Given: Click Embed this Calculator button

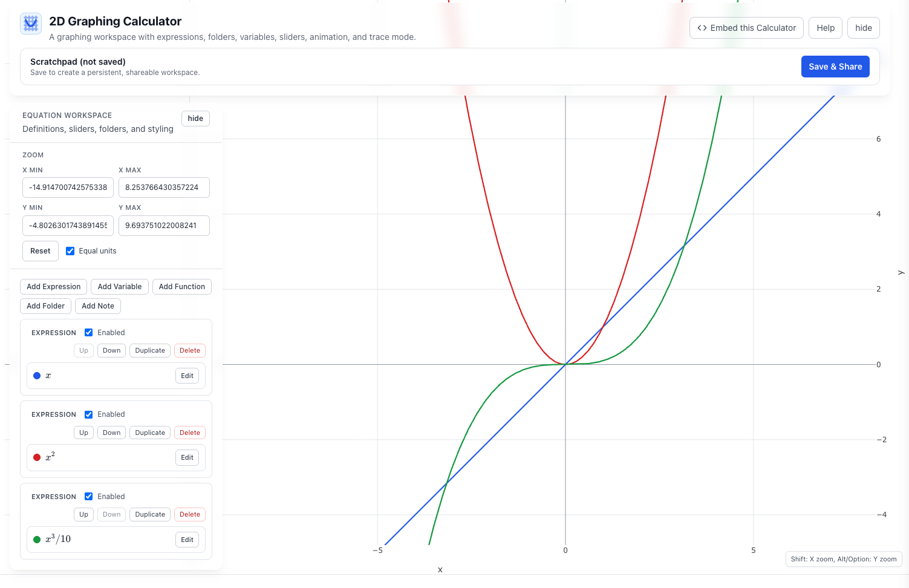Looking at the screenshot, I should tap(746, 28).
